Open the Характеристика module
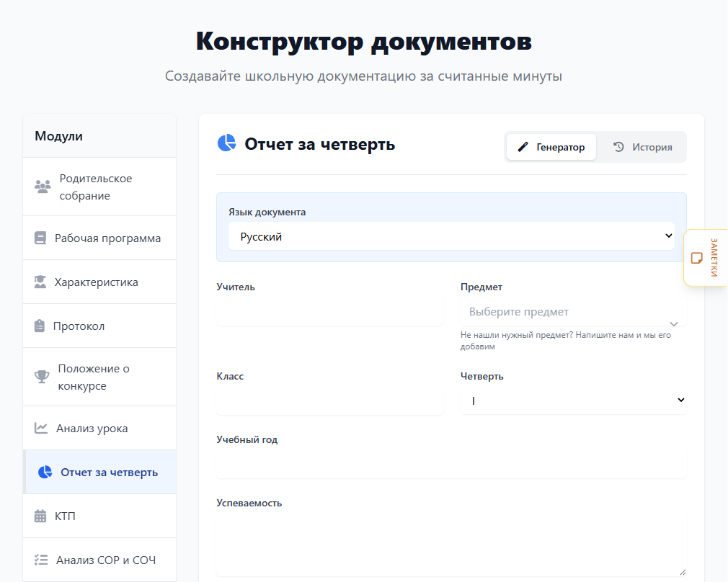This screenshot has width=728, height=582. pos(99,282)
